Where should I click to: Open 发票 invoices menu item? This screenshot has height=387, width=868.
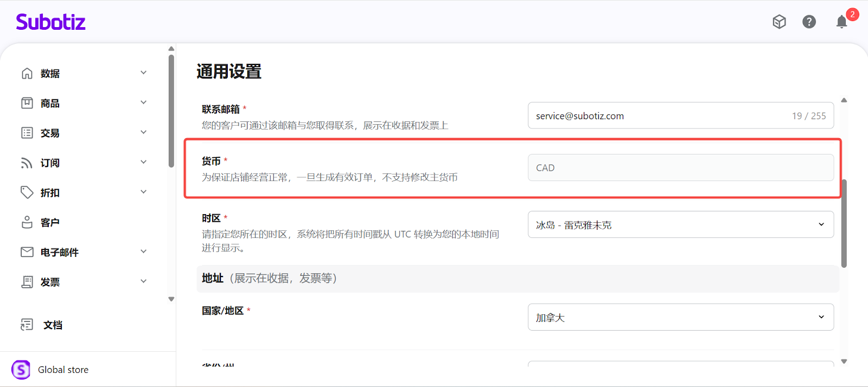click(50, 282)
